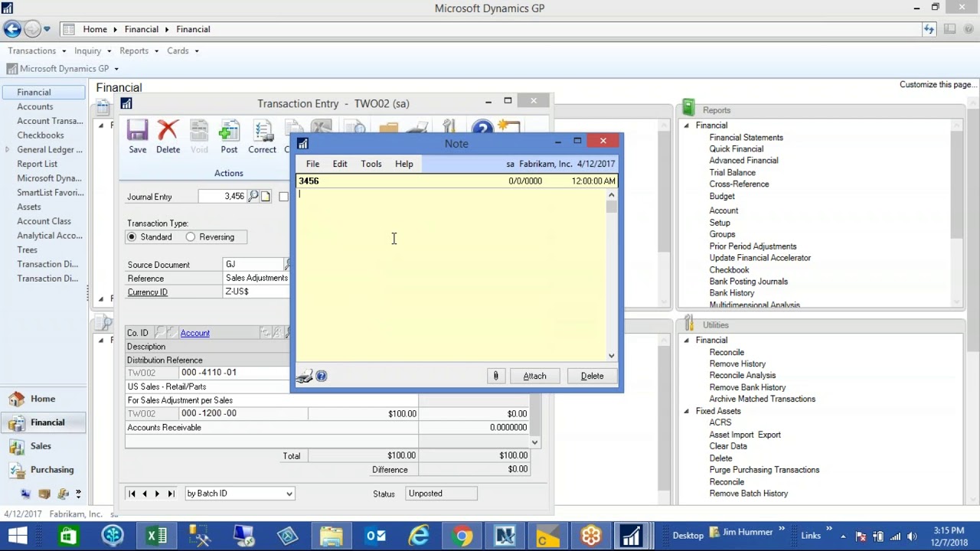Image resolution: width=980 pixels, height=551 pixels.
Task: Open File Explorer from the taskbar
Action: pyautogui.click(x=331, y=536)
